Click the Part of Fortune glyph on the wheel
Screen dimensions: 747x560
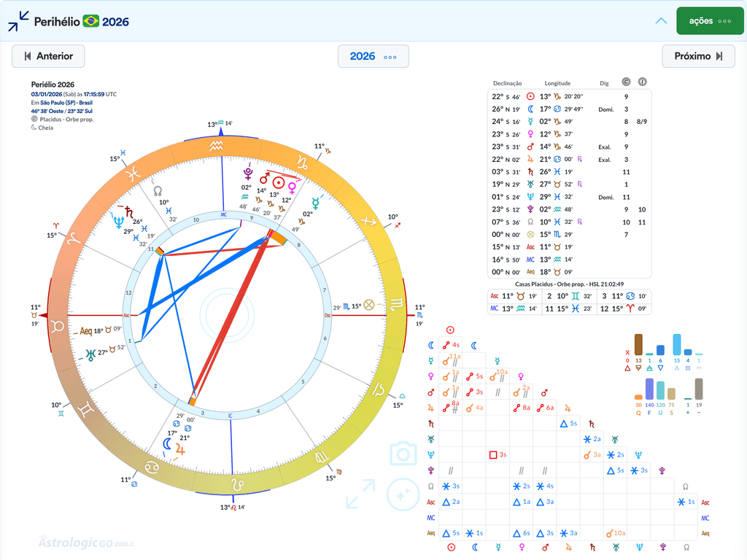tap(368, 305)
